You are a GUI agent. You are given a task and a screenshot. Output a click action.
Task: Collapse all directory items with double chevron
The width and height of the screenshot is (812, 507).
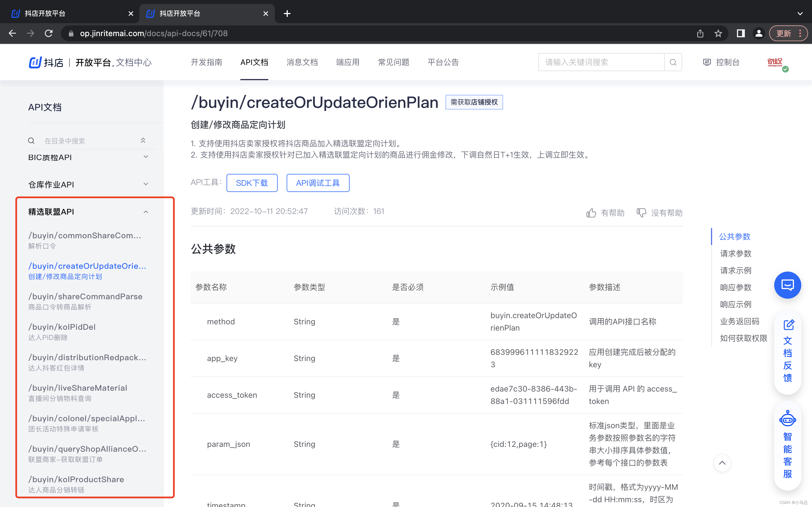143,141
